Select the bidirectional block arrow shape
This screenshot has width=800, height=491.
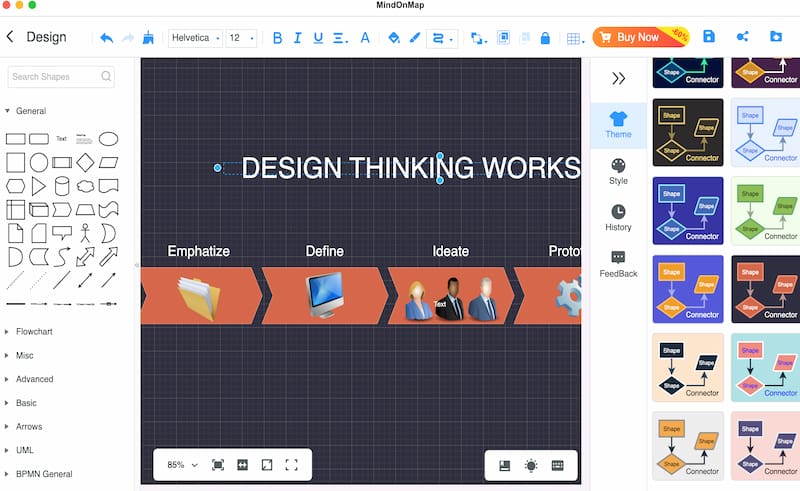(x=85, y=257)
